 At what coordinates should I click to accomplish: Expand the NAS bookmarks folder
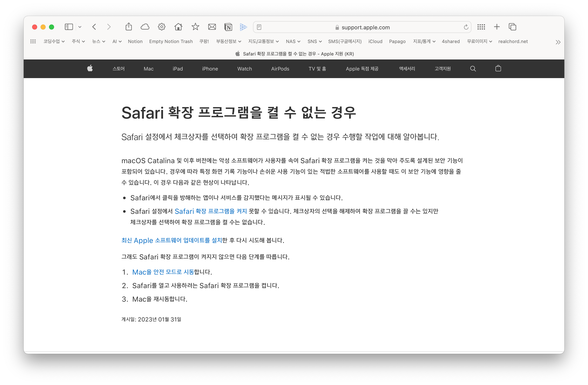coord(293,42)
